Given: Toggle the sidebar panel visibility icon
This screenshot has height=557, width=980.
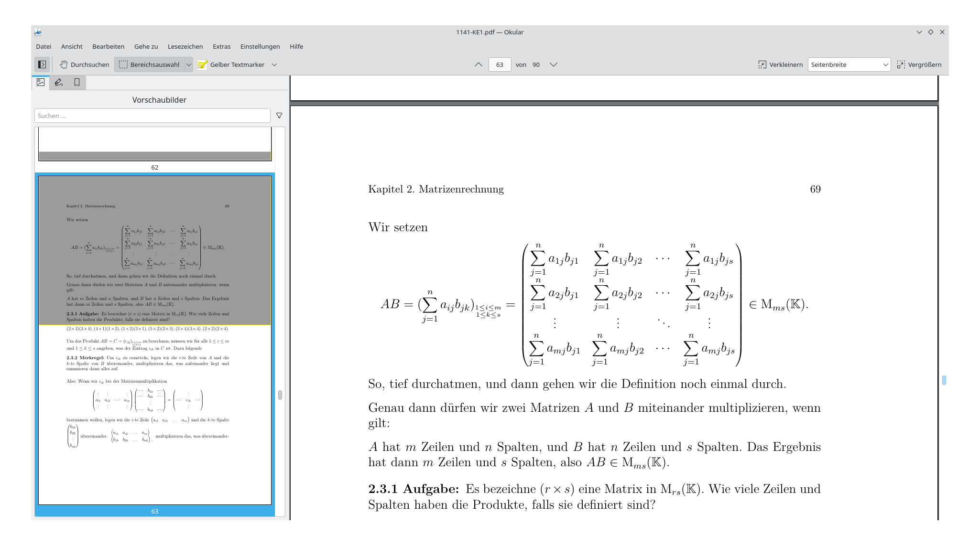Looking at the screenshot, I should point(42,64).
